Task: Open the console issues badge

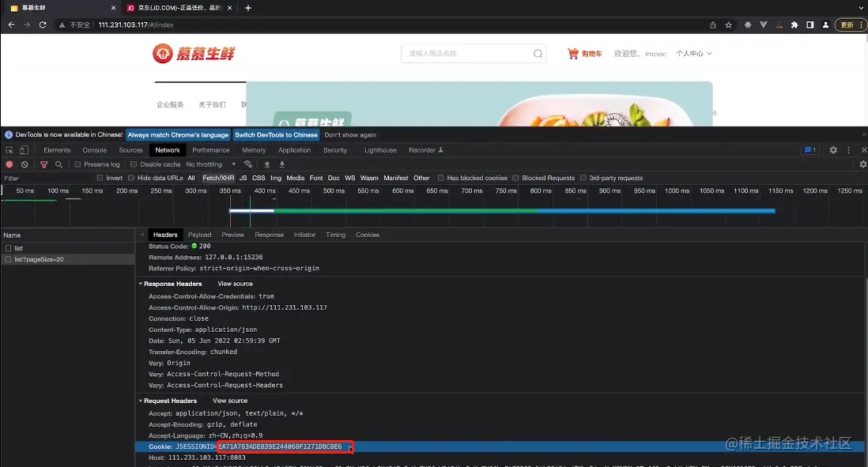Action: click(x=810, y=150)
